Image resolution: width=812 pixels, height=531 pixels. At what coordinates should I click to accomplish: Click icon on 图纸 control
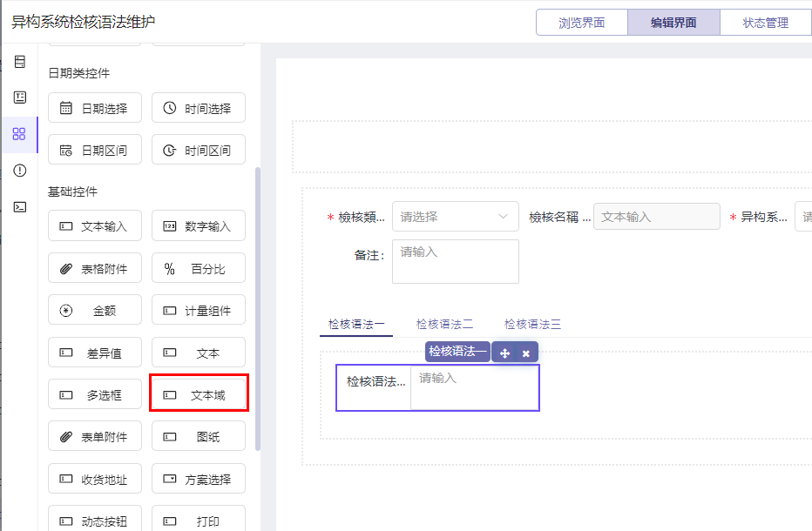169,437
